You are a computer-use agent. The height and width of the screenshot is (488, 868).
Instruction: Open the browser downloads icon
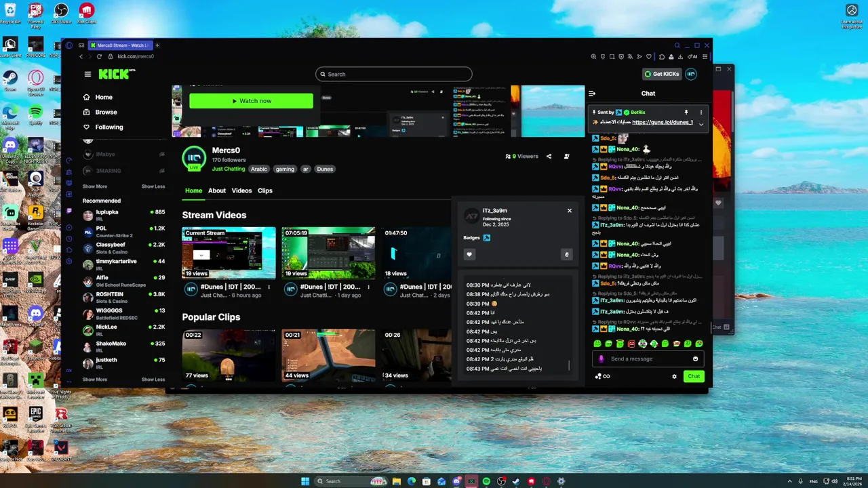click(680, 56)
